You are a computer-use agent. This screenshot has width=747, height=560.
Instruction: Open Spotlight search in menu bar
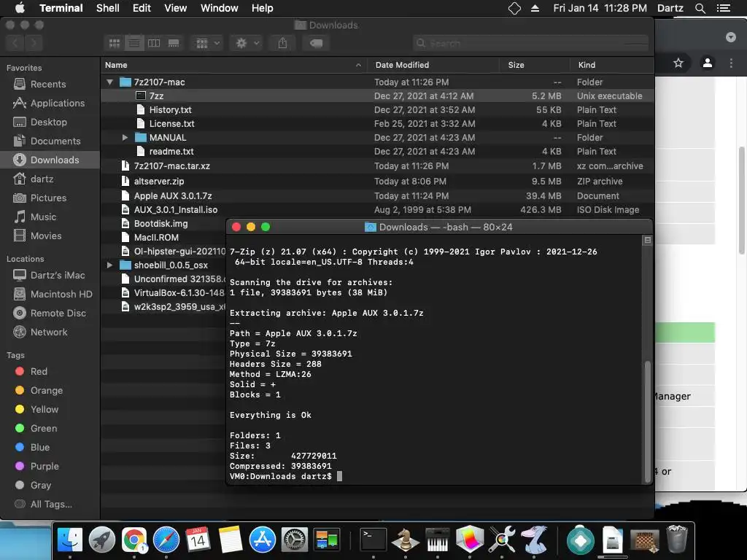[x=700, y=8]
